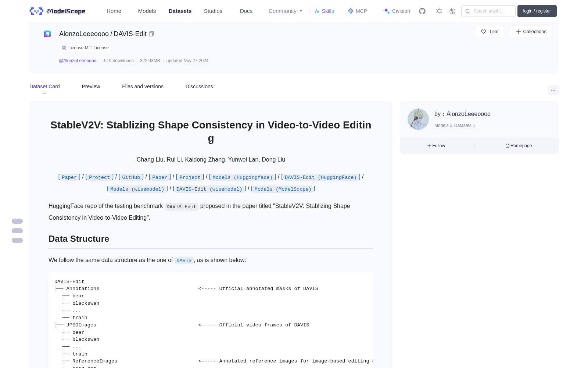588x368 pixels.
Task: Open the GitHub link in the dataset card
Action: tap(131, 177)
